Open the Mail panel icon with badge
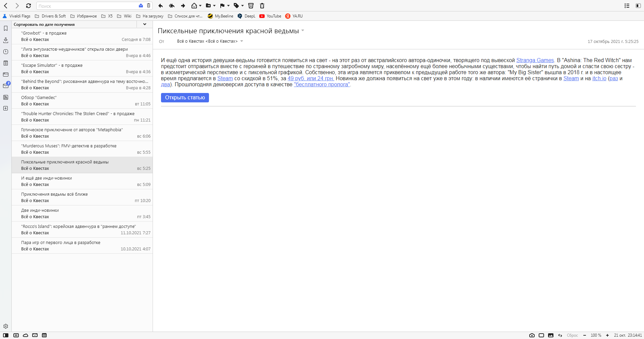 (6, 86)
